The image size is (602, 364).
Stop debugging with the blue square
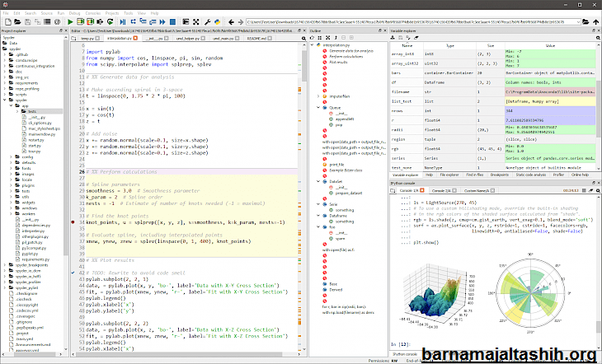click(x=173, y=22)
